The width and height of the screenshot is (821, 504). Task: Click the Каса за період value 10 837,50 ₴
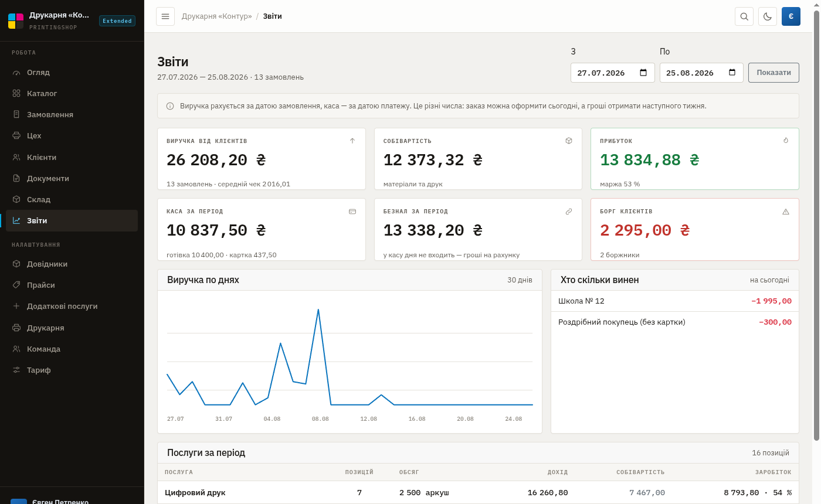tap(216, 231)
